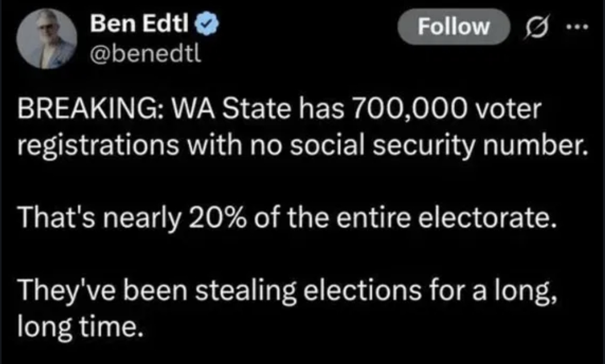The height and width of the screenshot is (364, 605).
Task: Open Ben Edtl's profile picture
Action: [x=47, y=39]
